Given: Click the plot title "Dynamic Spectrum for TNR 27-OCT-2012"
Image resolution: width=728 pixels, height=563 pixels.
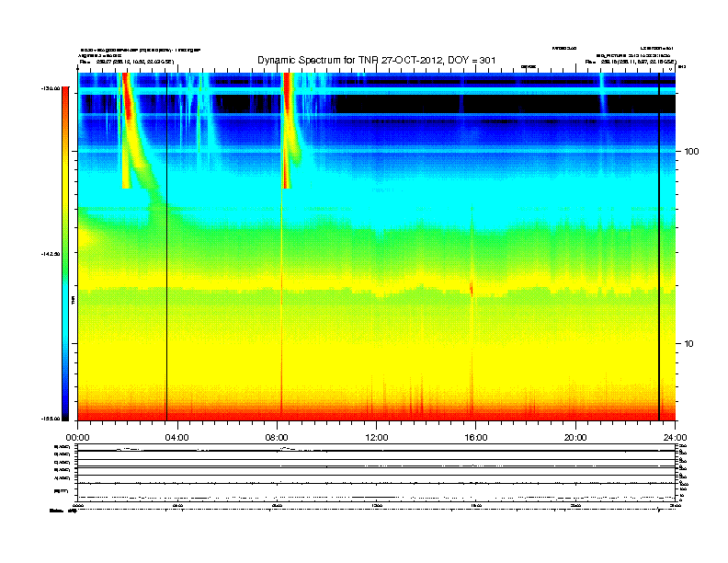Looking at the screenshot, I should coord(349,61).
